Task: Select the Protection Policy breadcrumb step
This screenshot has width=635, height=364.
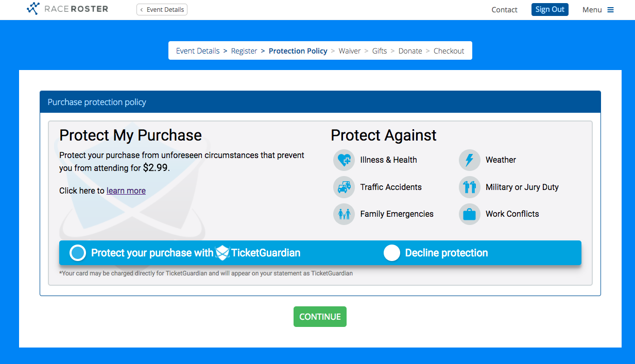Action: [x=298, y=51]
